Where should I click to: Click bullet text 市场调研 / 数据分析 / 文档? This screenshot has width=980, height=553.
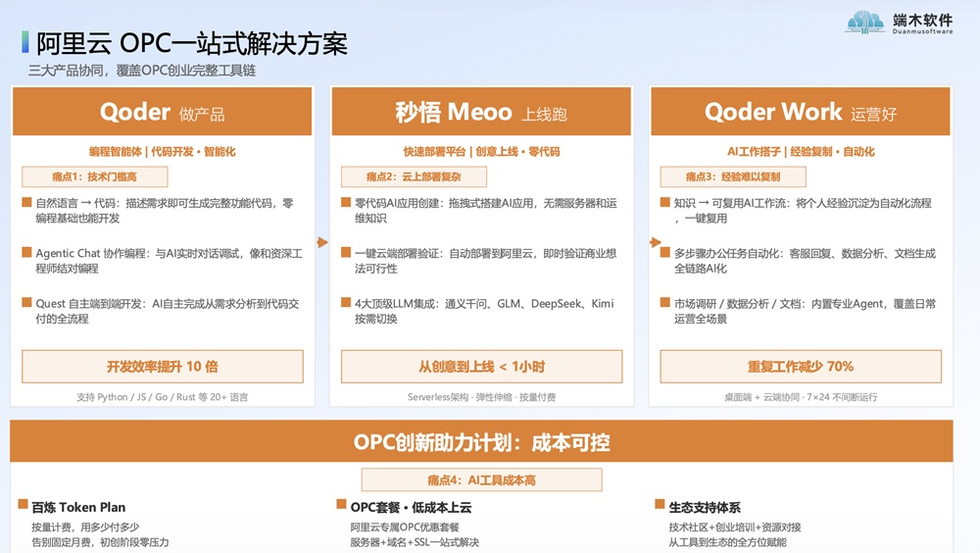click(738, 303)
